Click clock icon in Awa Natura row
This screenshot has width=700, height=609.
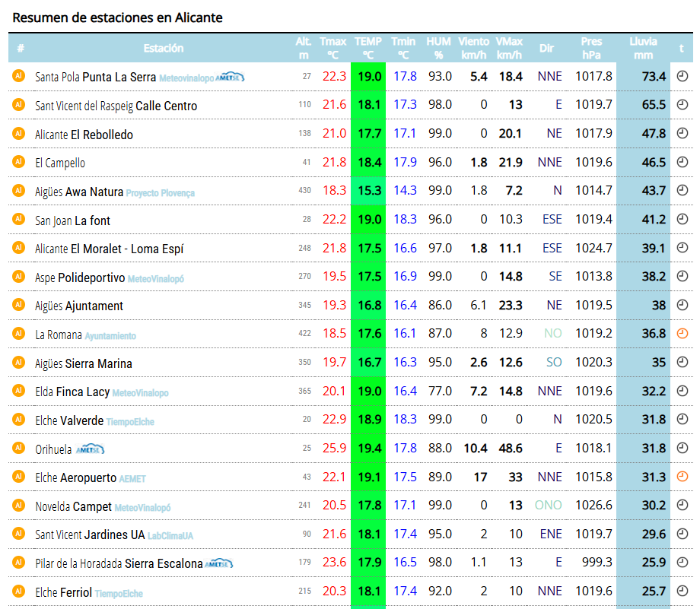tap(682, 190)
